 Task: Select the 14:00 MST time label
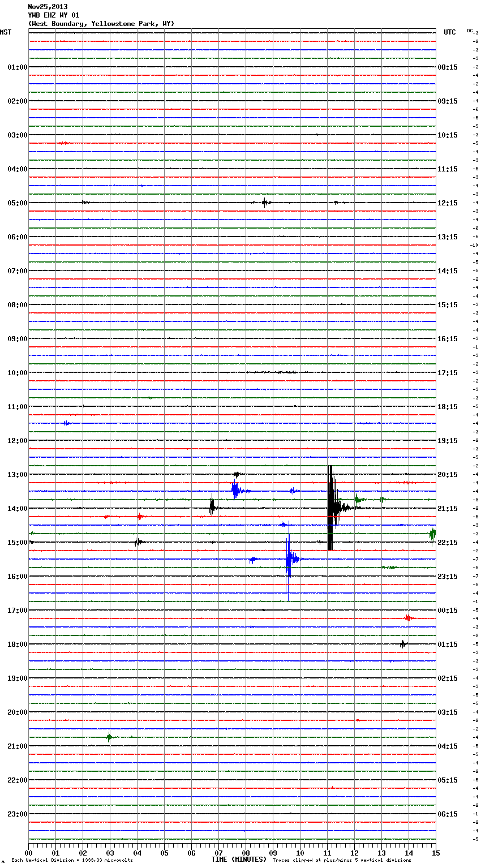point(18,508)
